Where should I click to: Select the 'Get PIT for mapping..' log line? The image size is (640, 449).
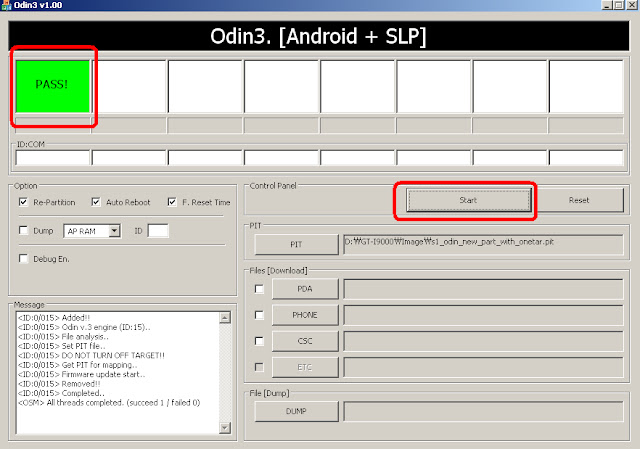[x=77, y=365]
